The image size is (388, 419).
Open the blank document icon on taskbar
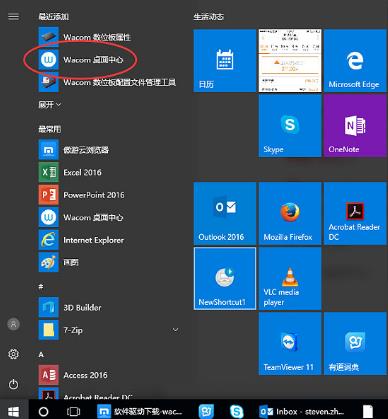tap(368, 411)
